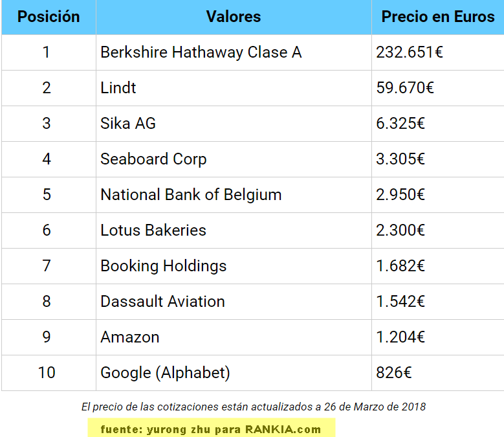Select the 2.300€ price cell

400,230
